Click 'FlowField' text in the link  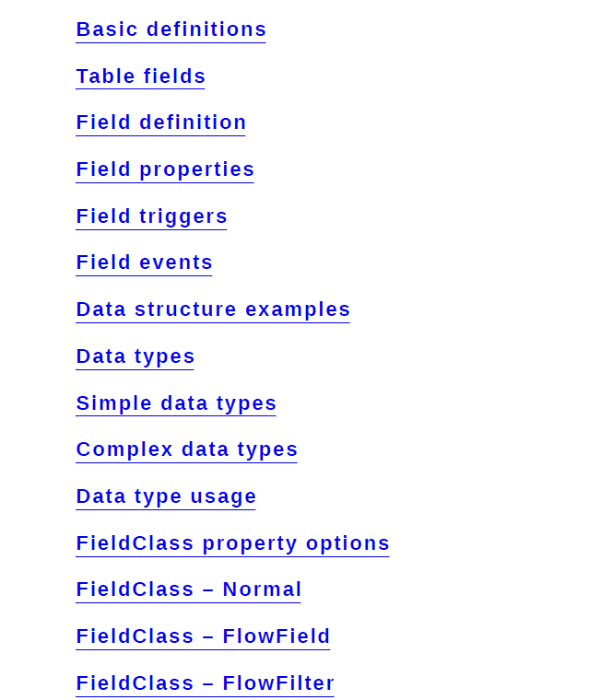(x=277, y=636)
